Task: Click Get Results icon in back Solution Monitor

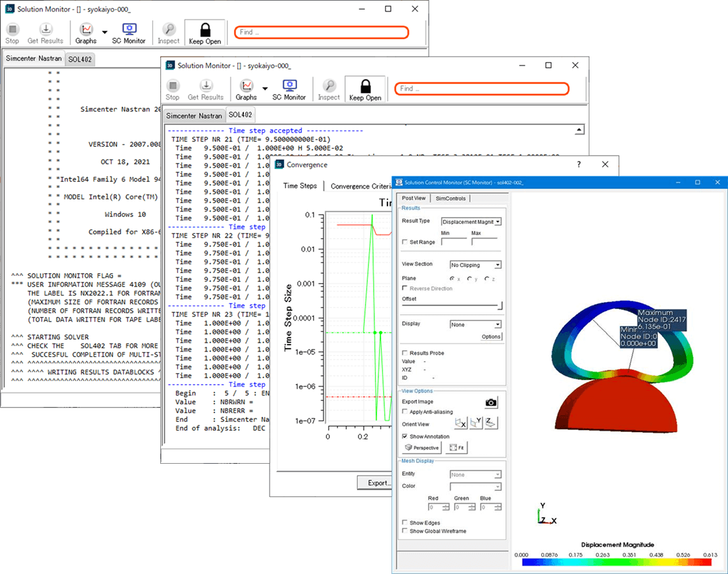Action: [x=45, y=29]
